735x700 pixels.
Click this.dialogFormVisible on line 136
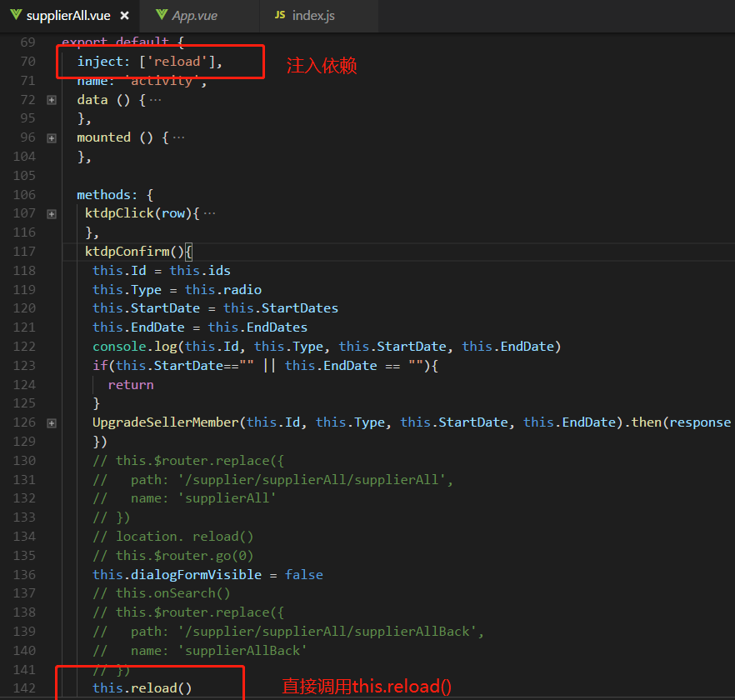point(177,575)
